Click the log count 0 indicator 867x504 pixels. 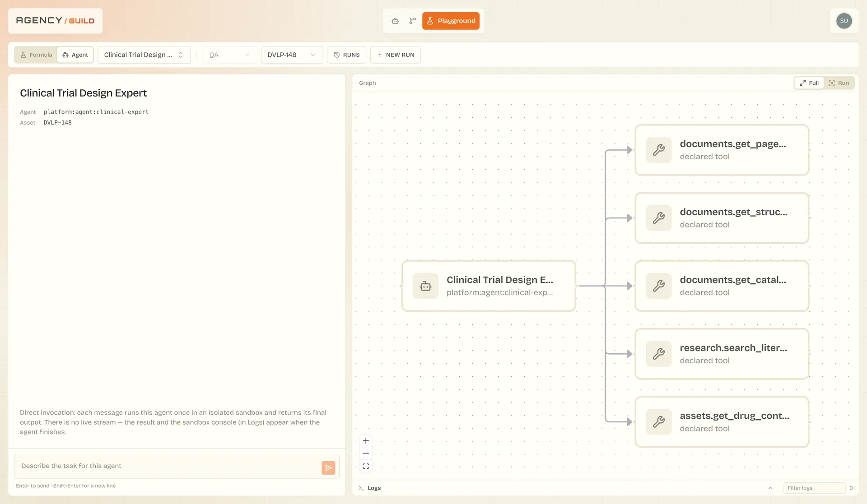pos(851,488)
